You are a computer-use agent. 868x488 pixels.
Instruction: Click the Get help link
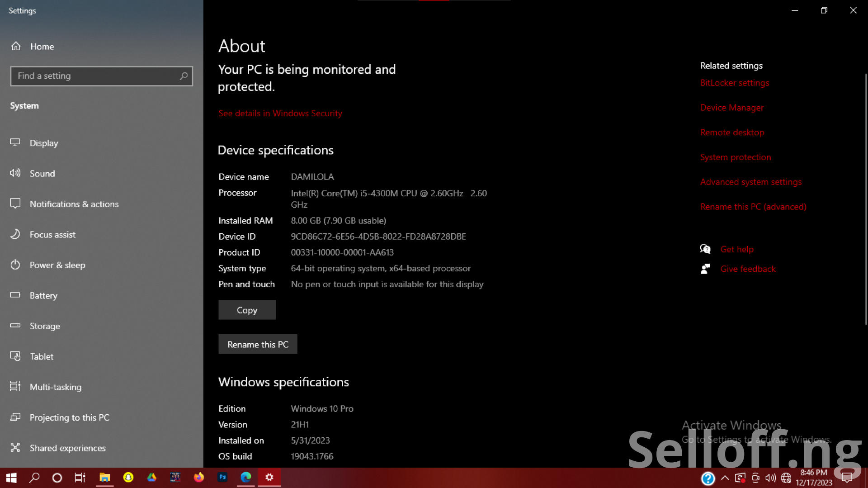click(737, 249)
